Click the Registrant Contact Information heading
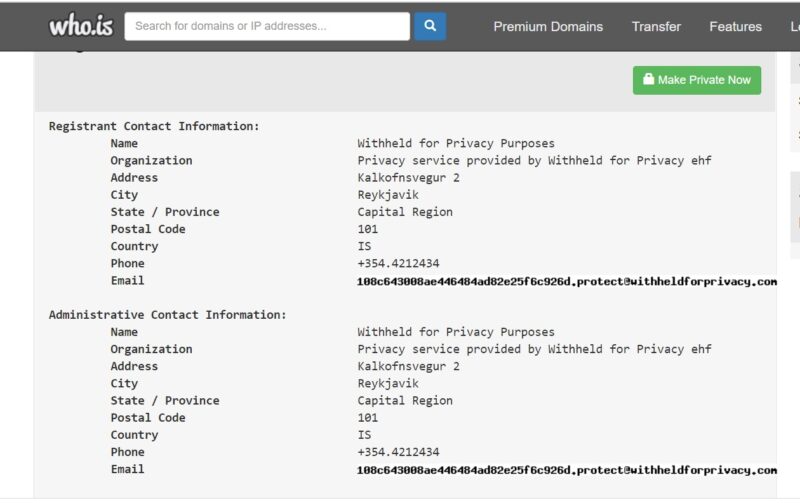Viewport: 800px width, 503px height. (x=154, y=127)
